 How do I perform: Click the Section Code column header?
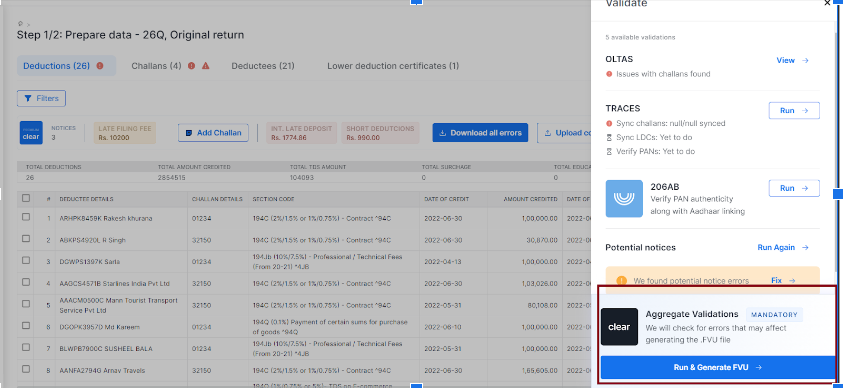tap(273, 199)
